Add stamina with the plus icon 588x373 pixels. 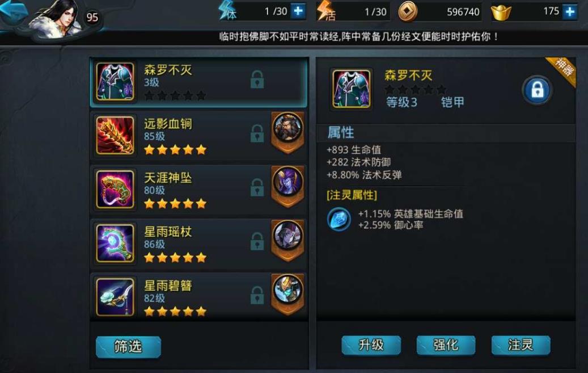[x=298, y=11]
